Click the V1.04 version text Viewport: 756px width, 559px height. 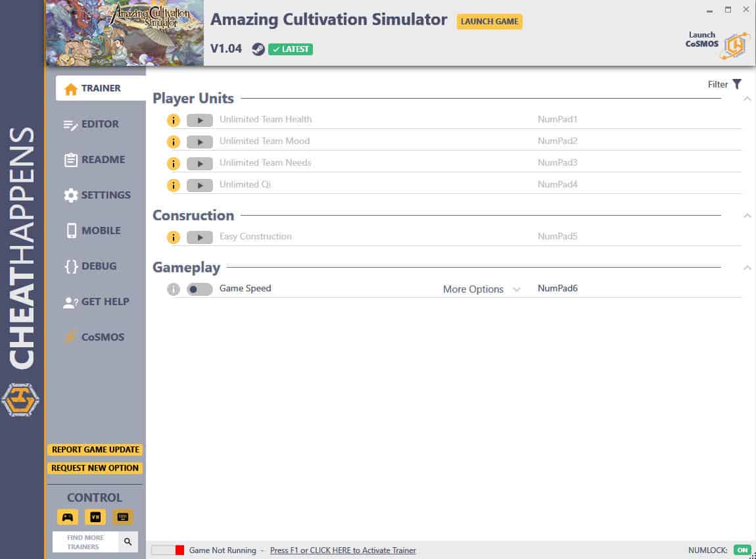[225, 49]
